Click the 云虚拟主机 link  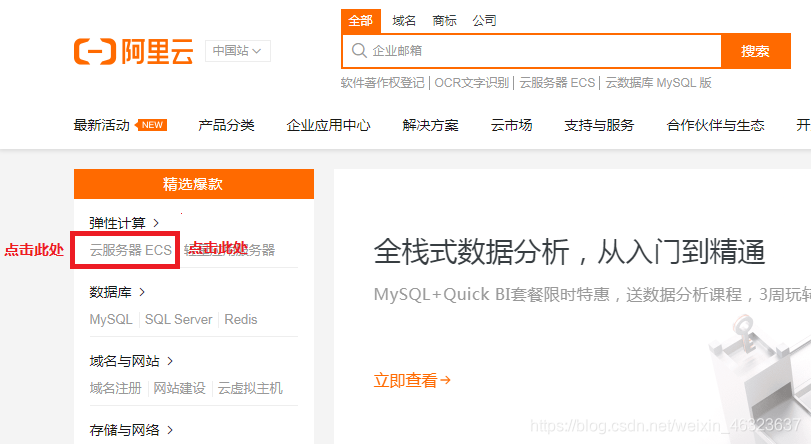click(250, 388)
